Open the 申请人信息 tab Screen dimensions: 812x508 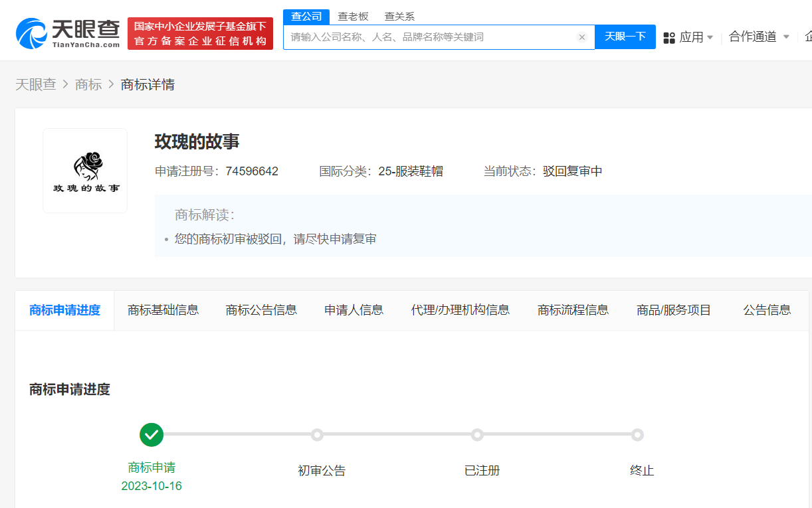(354, 310)
